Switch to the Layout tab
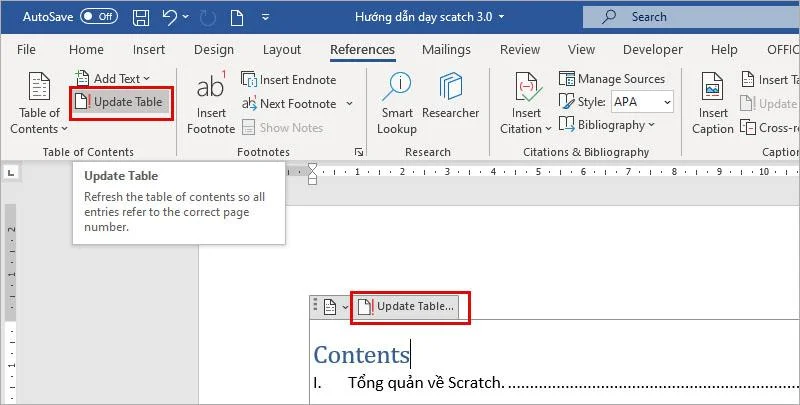The height and width of the screenshot is (405, 800). [x=282, y=49]
